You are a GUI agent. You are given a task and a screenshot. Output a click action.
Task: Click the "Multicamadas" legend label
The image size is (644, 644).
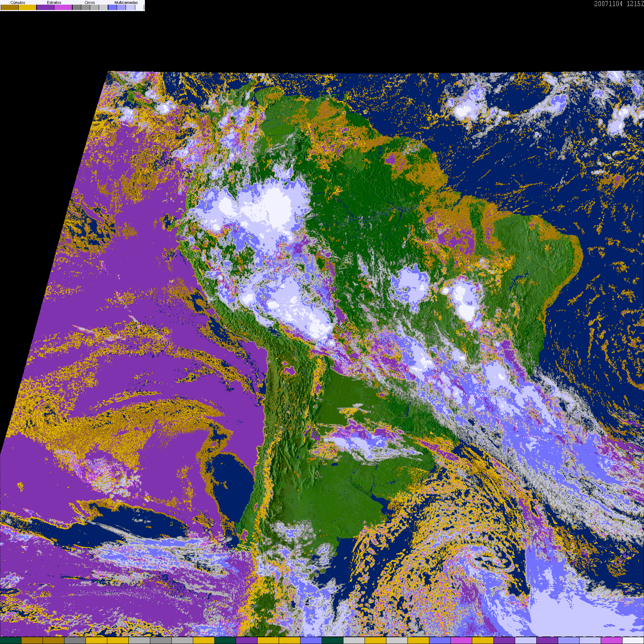click(x=126, y=3)
